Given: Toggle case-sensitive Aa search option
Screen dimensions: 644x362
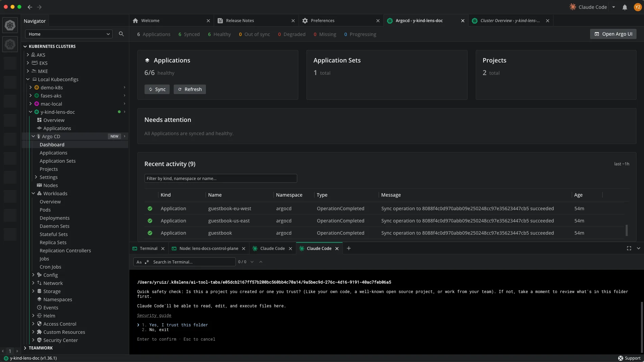Looking at the screenshot, I should coord(139,262).
